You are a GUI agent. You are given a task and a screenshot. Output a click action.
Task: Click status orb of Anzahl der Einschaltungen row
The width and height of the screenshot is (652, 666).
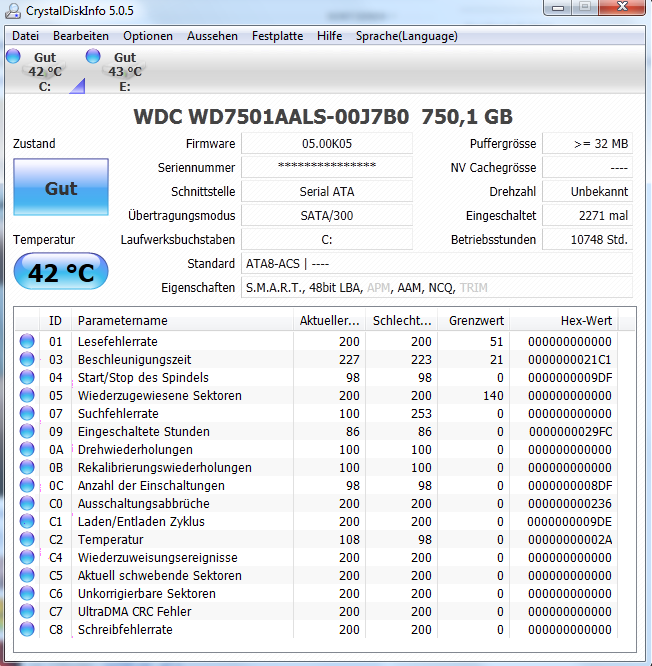[x=27, y=485]
